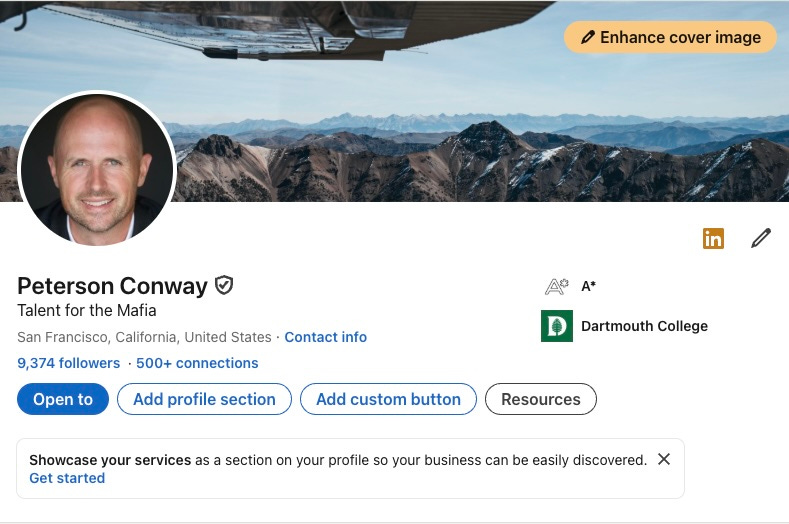789x524 pixels.
Task: Open the profile photo of Peterson Conway
Action: [97, 169]
